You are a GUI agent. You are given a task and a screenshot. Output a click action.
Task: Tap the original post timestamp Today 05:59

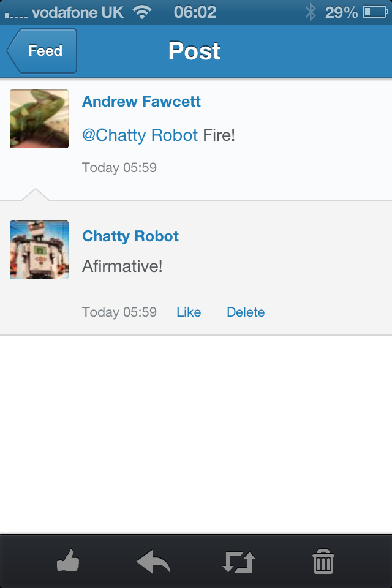click(119, 167)
